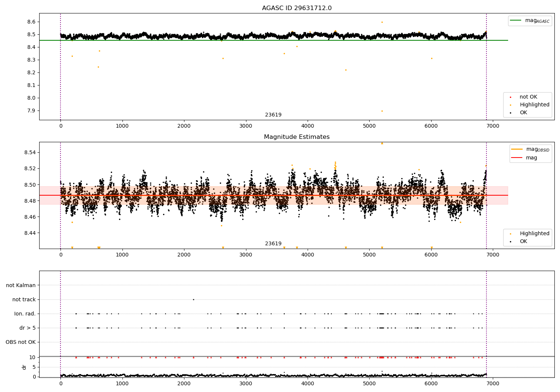This screenshot has height=392, width=560.
Task: Click the 'Ion. rad.' row label
Action: click(25, 314)
